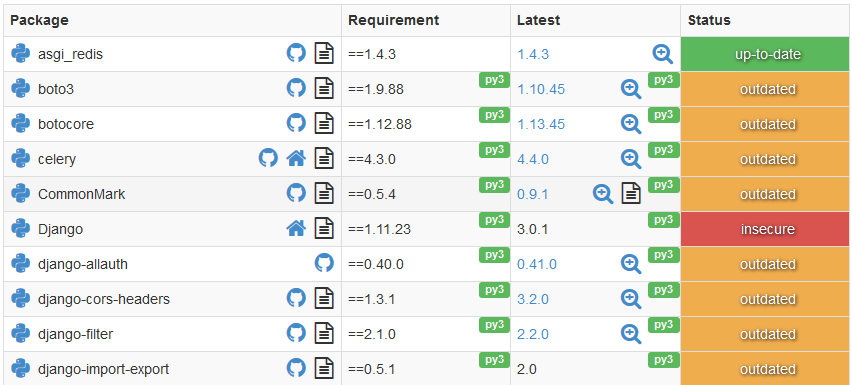Open GitHub icon for django-allauth
This screenshot has width=852, height=385.
324,263
